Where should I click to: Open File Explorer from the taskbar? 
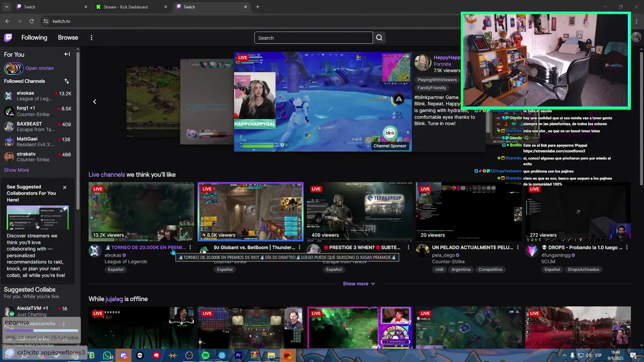tap(271, 355)
